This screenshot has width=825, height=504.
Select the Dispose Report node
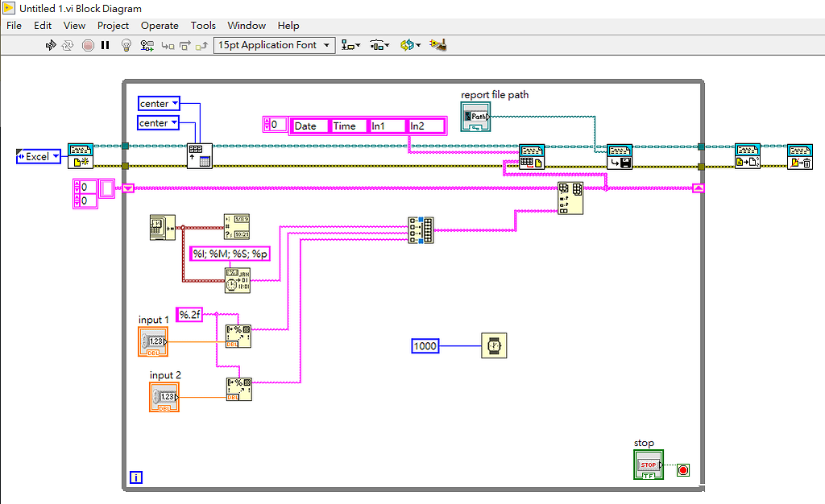800,156
